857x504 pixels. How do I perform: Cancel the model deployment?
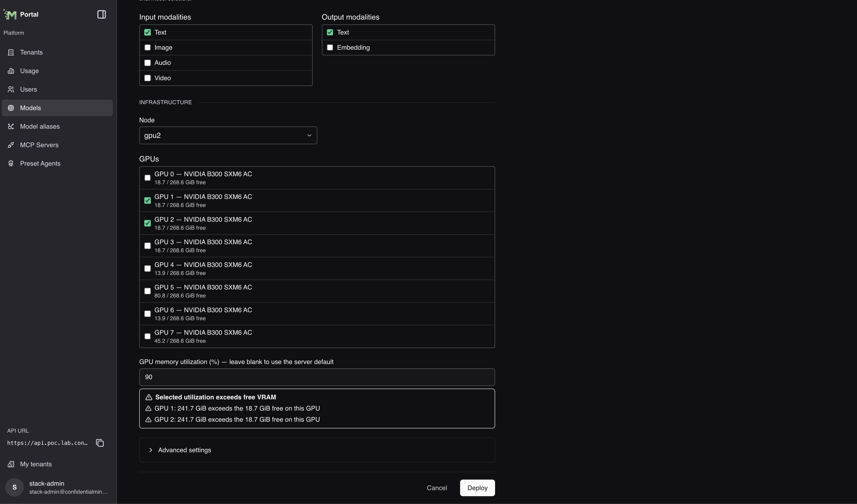[437, 488]
